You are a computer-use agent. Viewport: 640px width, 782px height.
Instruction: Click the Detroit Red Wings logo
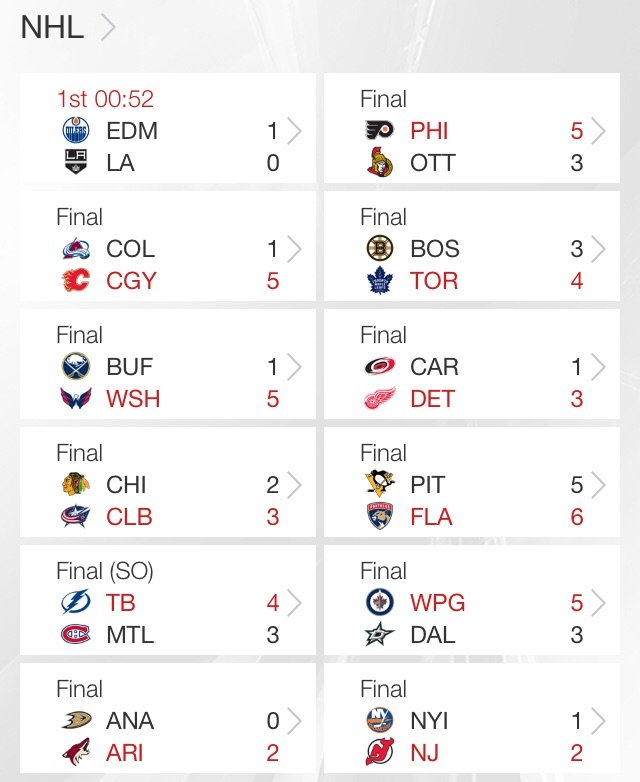coord(380,398)
